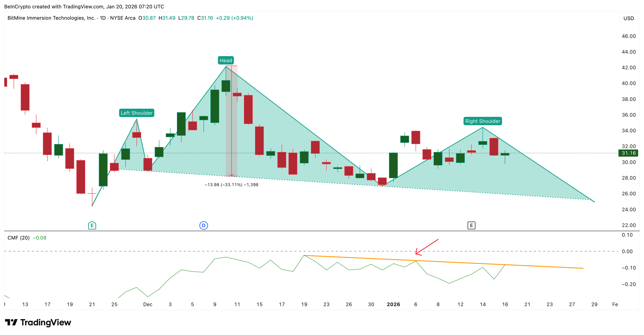Click the TradingView logo
This screenshot has width=644, height=335.
[x=38, y=322]
